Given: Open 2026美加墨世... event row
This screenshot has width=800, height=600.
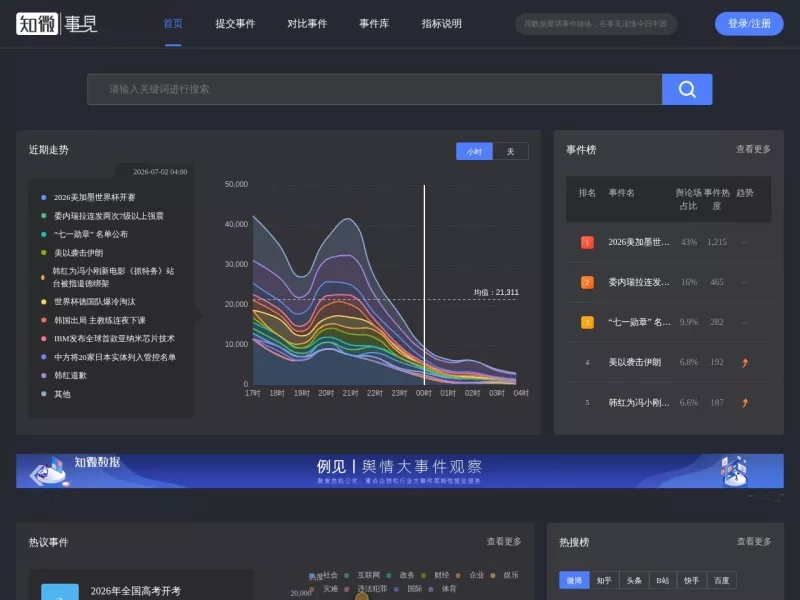Looking at the screenshot, I should point(668,242).
